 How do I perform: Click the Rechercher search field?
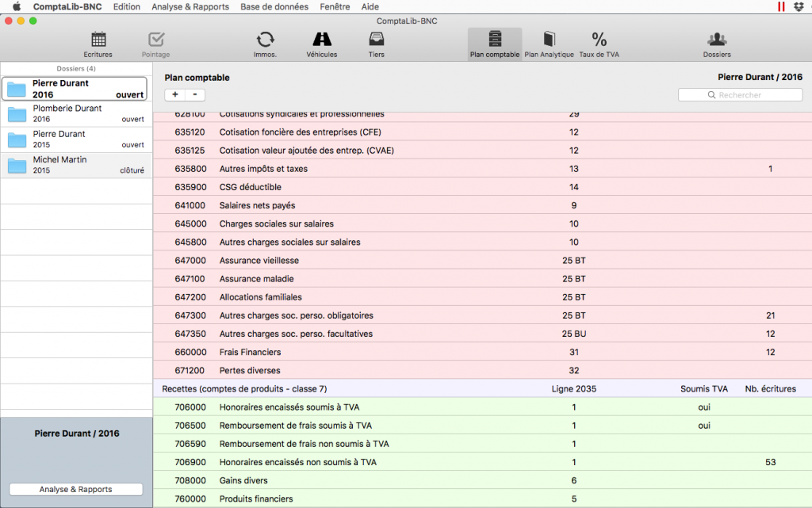click(741, 95)
